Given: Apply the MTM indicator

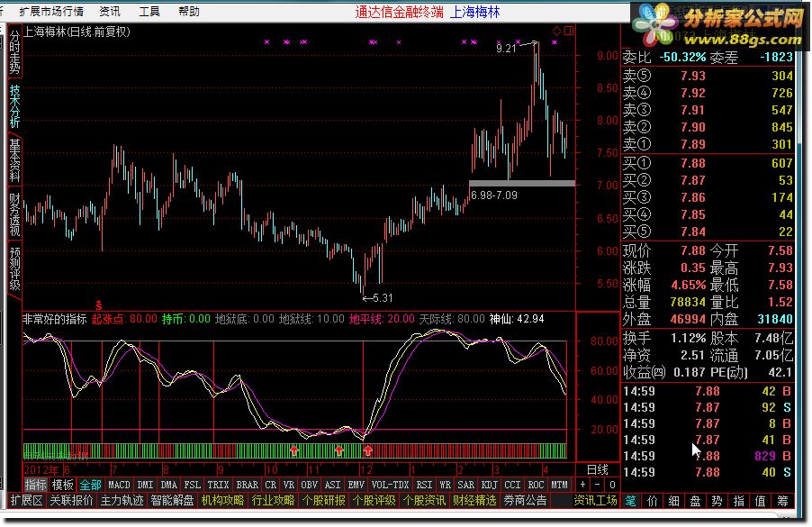Looking at the screenshot, I should pyautogui.click(x=559, y=485).
